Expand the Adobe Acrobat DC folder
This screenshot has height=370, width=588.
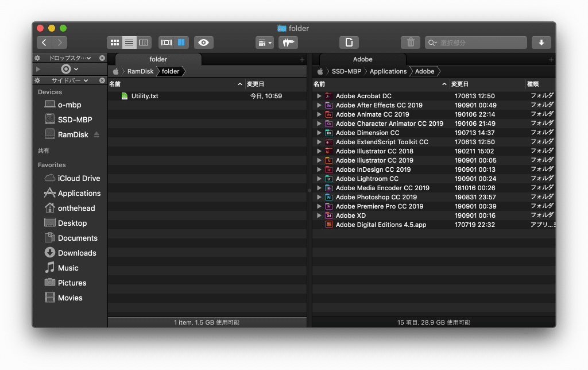pos(319,96)
